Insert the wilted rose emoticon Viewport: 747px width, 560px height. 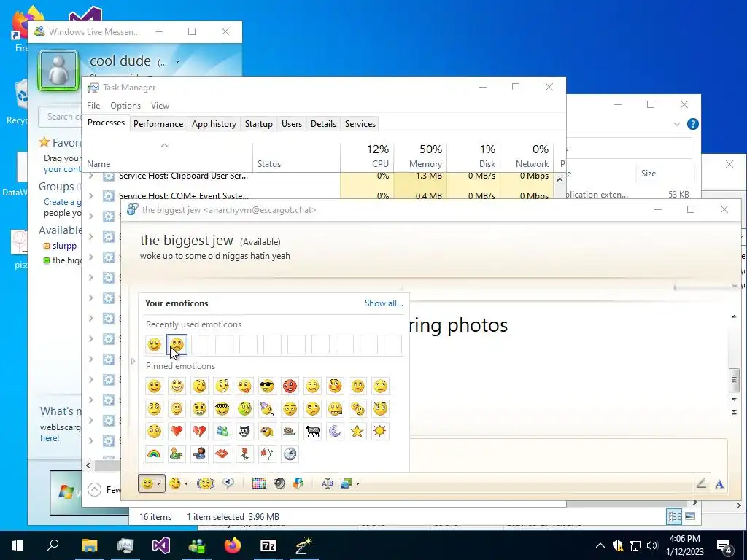(267, 454)
